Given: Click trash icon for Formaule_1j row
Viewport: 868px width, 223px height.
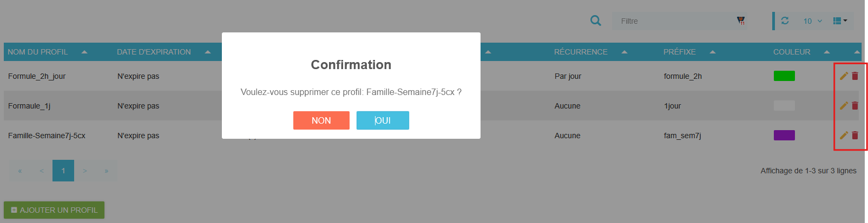Looking at the screenshot, I should (855, 106).
